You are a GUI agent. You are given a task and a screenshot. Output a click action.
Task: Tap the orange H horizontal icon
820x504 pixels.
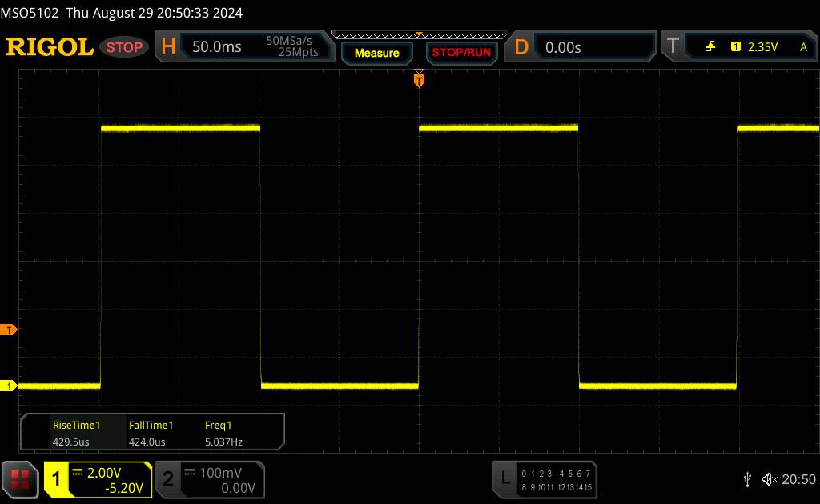click(168, 47)
